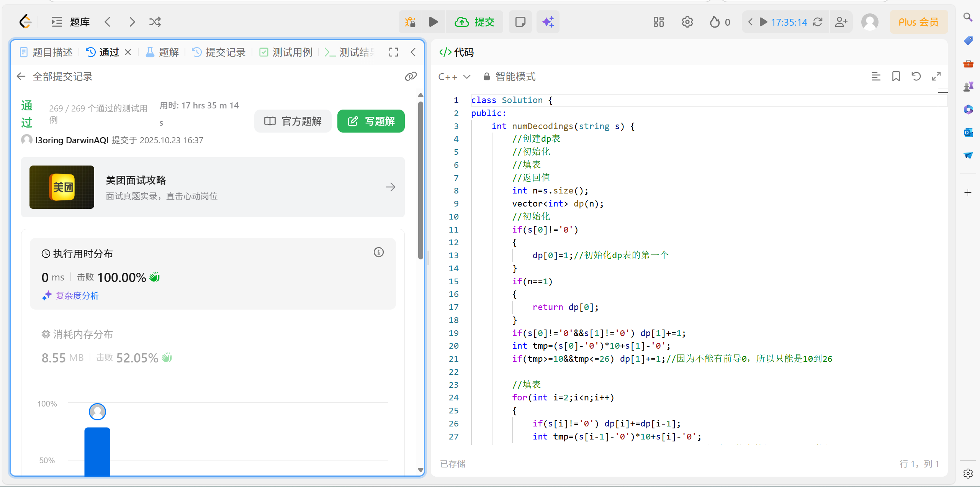Run code with the play icon
Viewport: 980px width, 487px height.
tap(433, 22)
